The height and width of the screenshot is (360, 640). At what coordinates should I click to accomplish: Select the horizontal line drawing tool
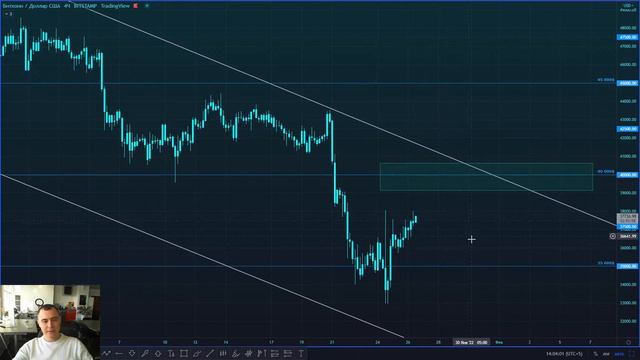[119, 353]
